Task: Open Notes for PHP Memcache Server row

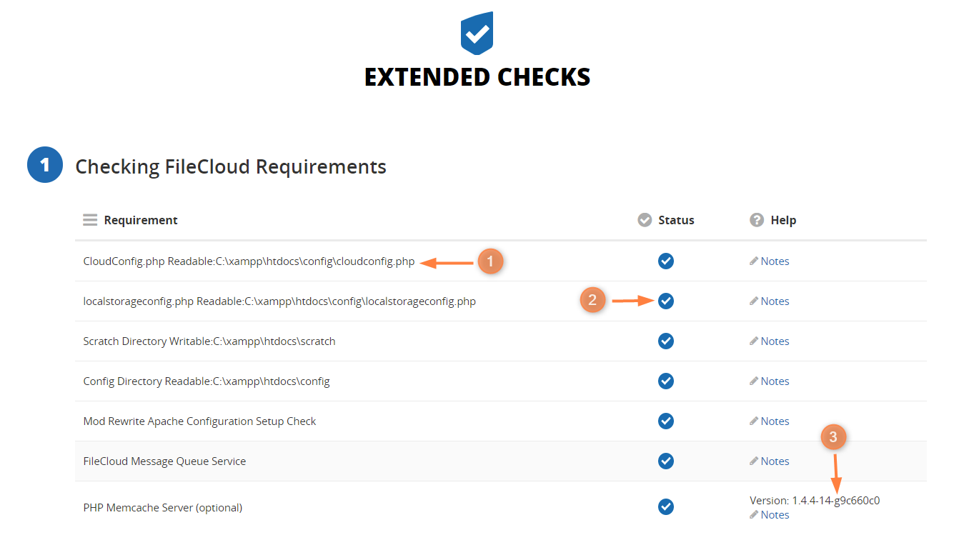Action: (x=775, y=514)
